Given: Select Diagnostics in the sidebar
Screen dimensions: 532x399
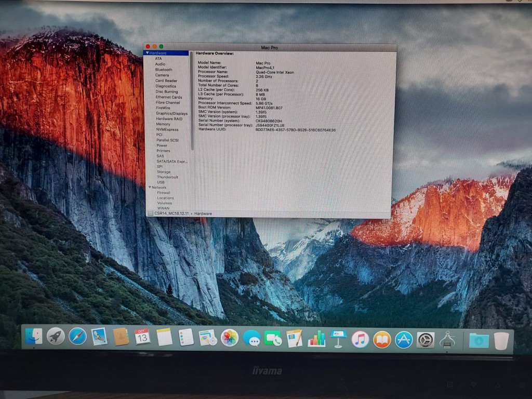Looking at the screenshot, I should [x=166, y=86].
